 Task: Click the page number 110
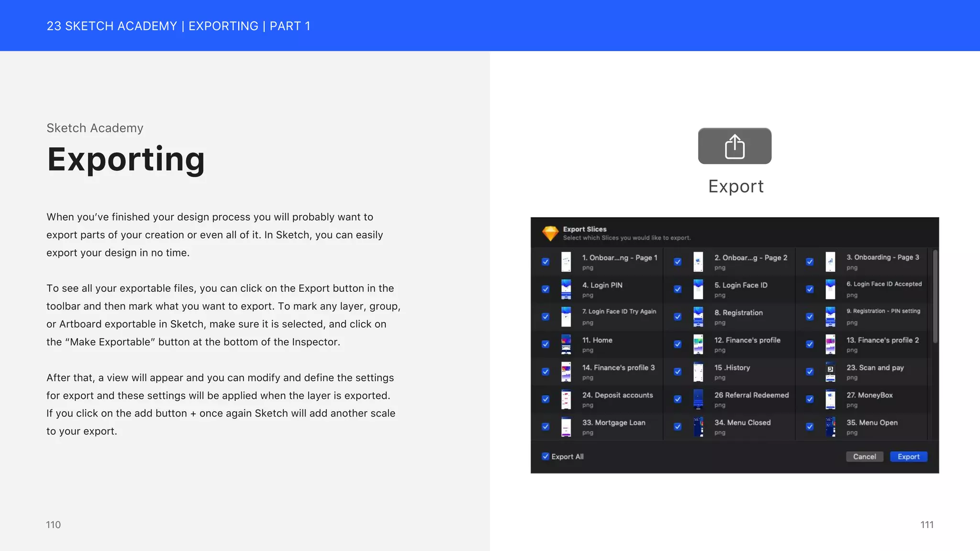point(53,525)
